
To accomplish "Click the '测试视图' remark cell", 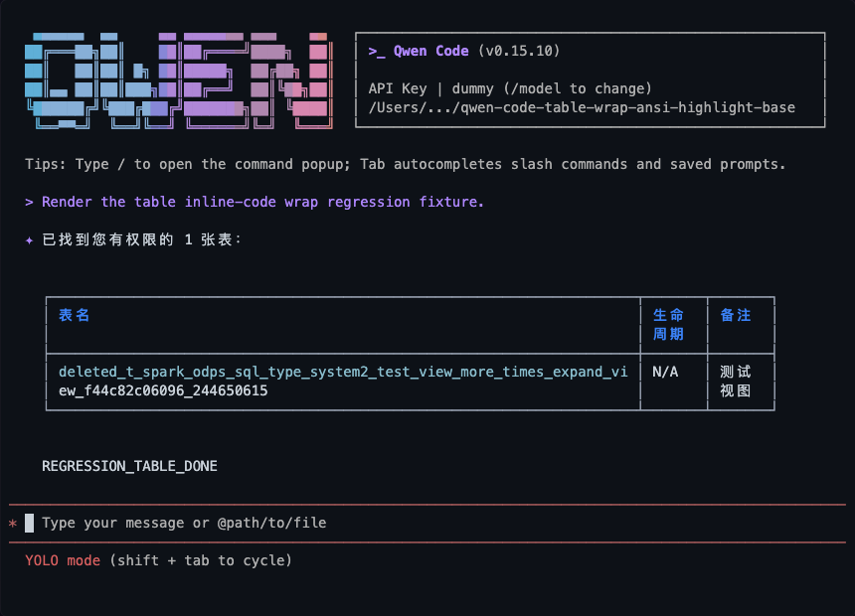I will click(x=736, y=382).
